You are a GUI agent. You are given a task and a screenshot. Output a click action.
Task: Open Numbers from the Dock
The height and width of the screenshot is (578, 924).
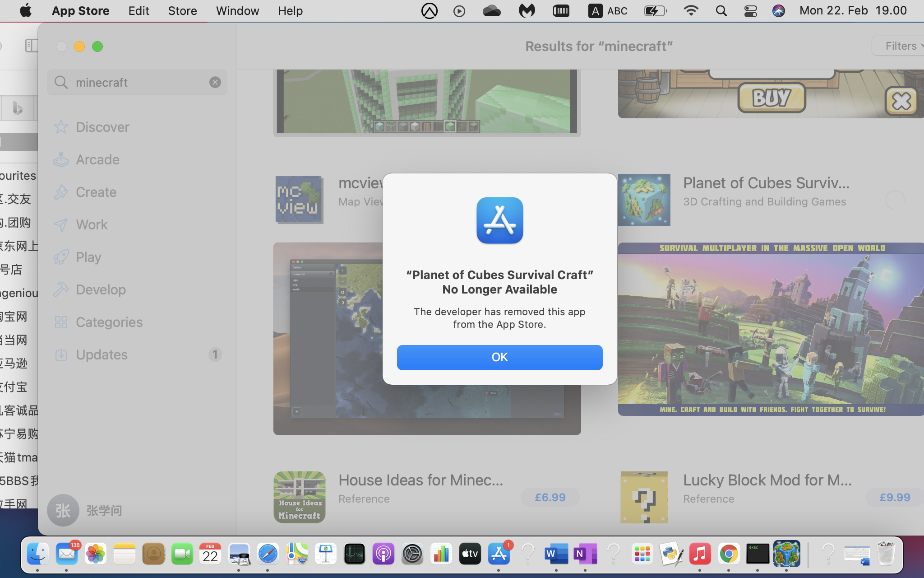[441, 554]
